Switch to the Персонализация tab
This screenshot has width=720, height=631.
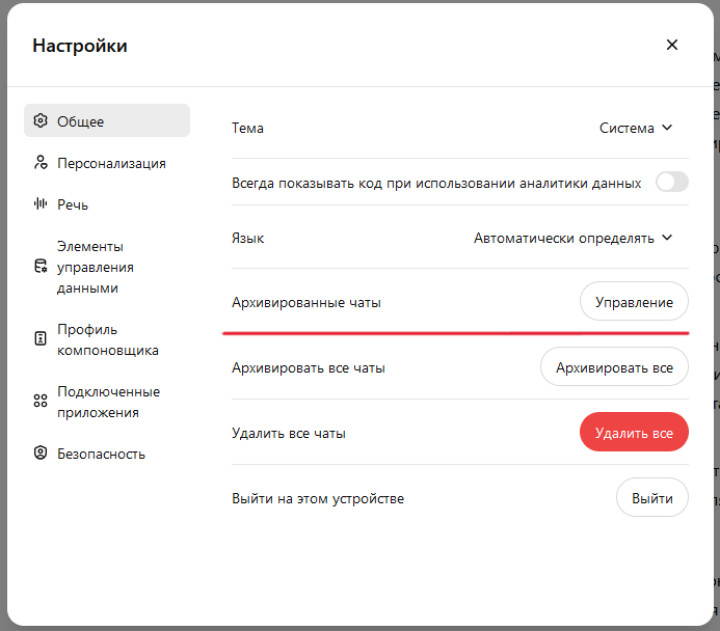[111, 163]
